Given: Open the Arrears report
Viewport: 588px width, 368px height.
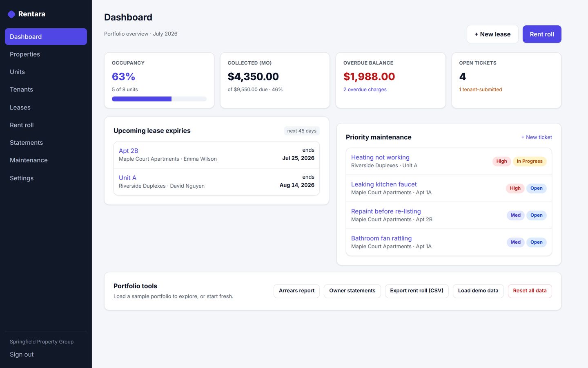Looking at the screenshot, I should (296, 291).
